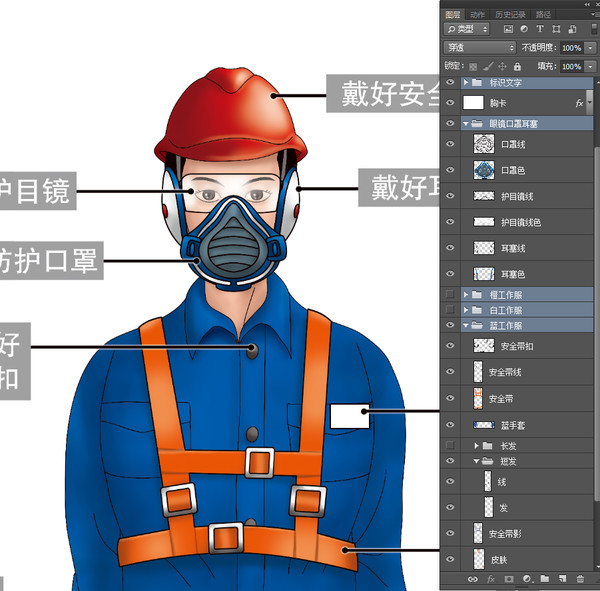The image size is (600, 591).
Task: Open the 穿透 blend mode dropdown
Action: click(480, 48)
